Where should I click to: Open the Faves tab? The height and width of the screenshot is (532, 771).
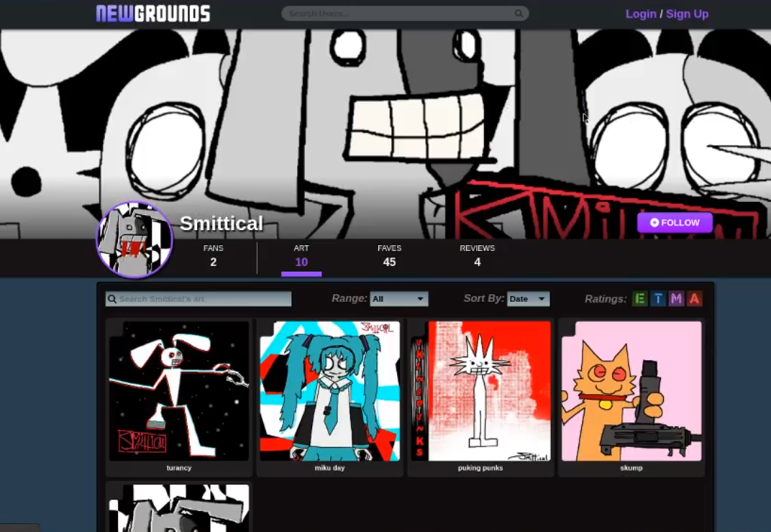point(389,256)
